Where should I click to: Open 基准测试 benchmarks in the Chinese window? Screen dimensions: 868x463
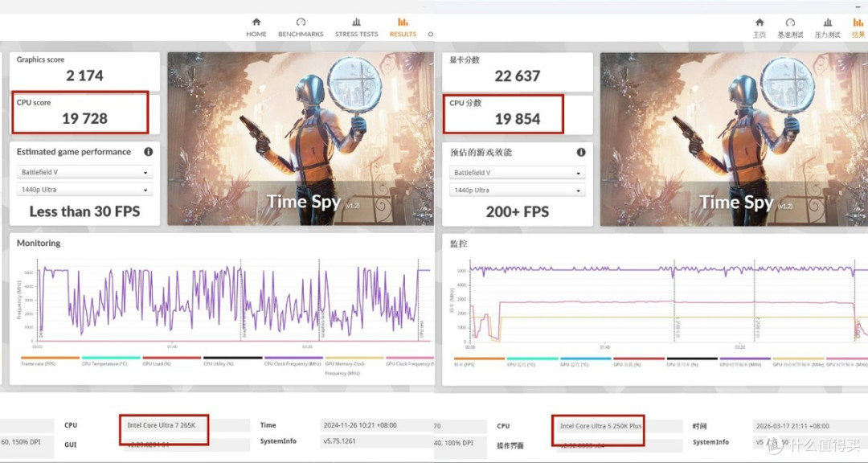(790, 28)
